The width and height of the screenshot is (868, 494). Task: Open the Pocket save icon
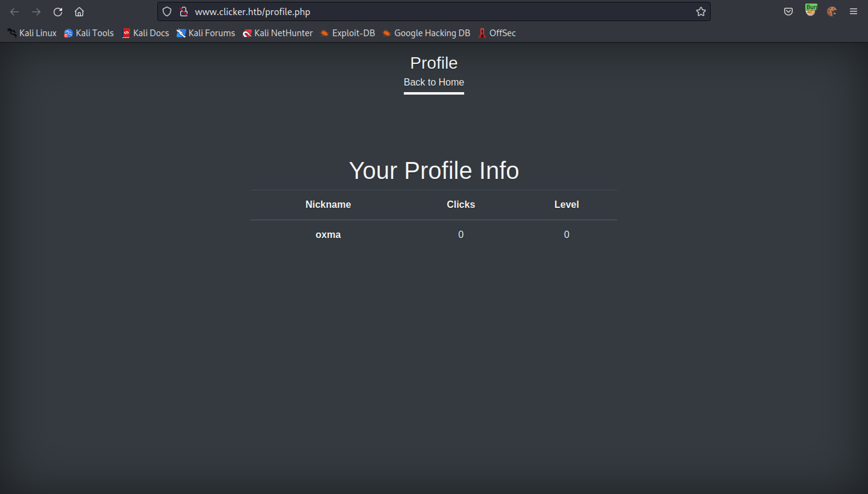pyautogui.click(x=788, y=11)
